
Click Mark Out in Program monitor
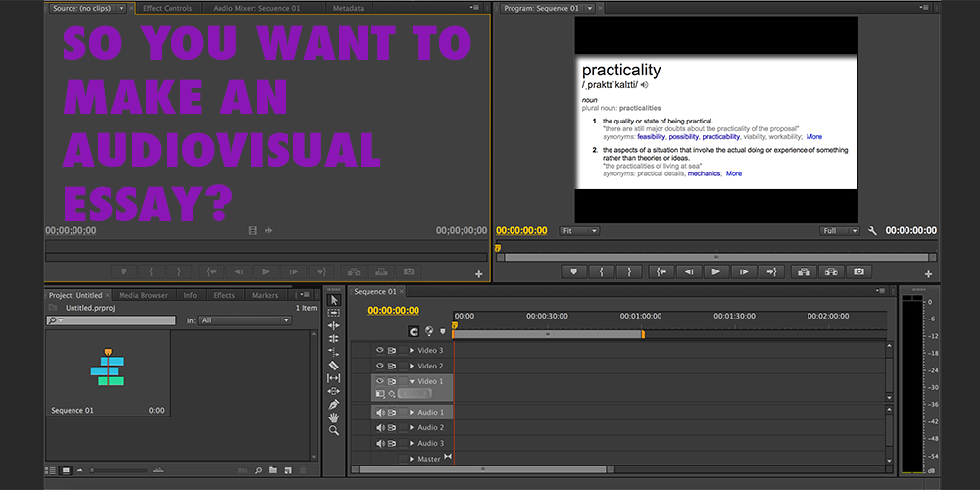click(x=629, y=271)
